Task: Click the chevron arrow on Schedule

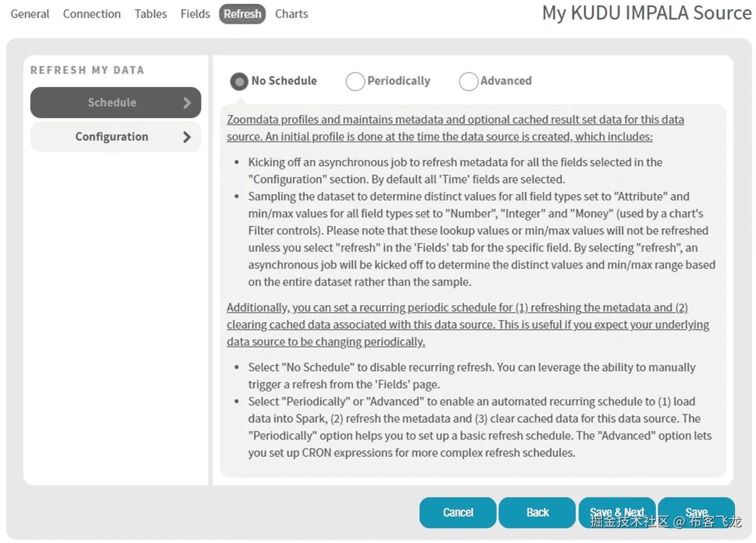Action: [x=186, y=103]
